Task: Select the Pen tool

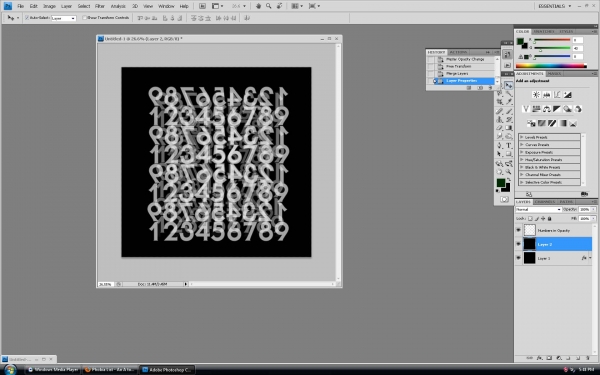Action: [x=499, y=145]
